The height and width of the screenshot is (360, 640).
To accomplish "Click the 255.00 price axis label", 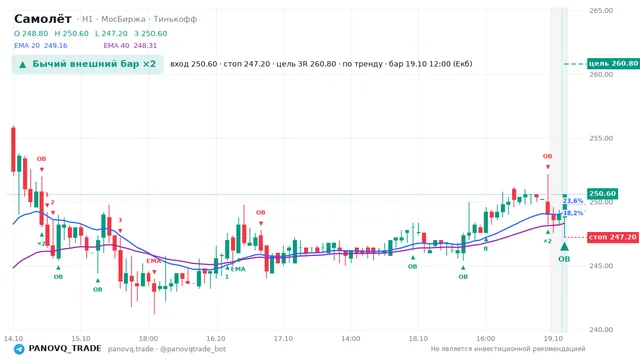I will pos(601,138).
